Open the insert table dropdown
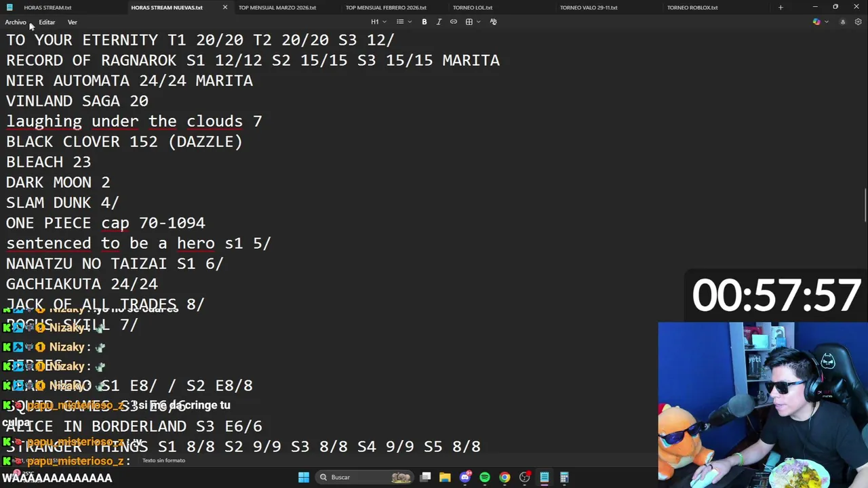The image size is (868, 488). [473, 22]
